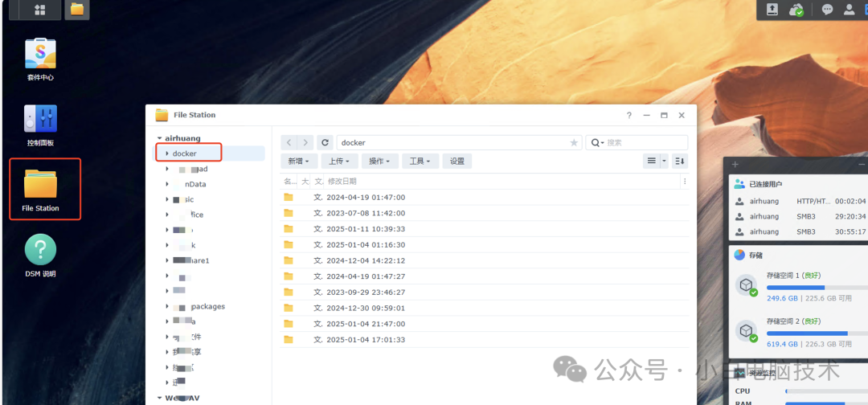This screenshot has width=868, height=405.
Task: Select the docker folder in the tree
Action: point(209,153)
